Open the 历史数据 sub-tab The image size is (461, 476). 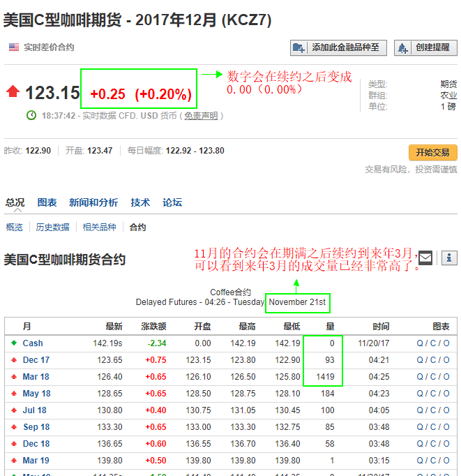(x=53, y=227)
